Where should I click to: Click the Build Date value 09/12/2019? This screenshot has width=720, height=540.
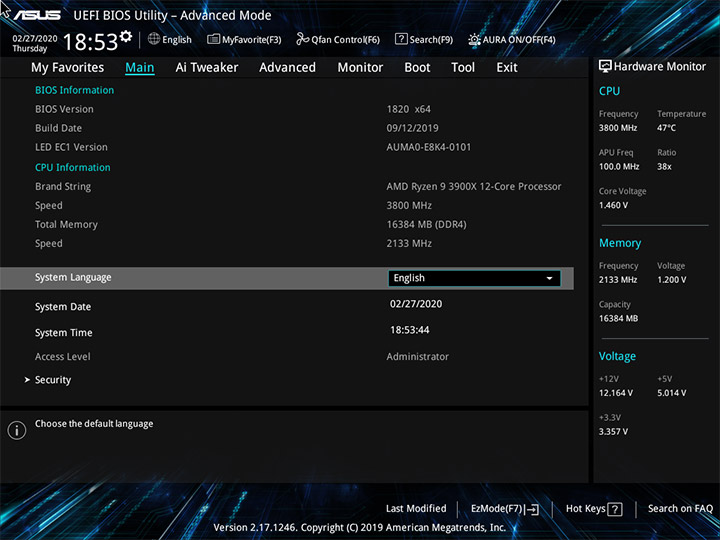412,128
